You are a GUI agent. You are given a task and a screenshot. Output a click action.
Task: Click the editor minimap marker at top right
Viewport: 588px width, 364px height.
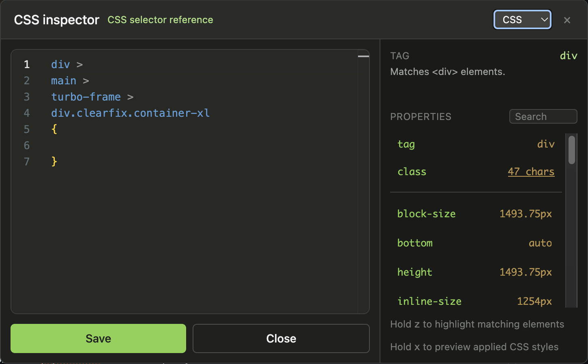point(363,56)
